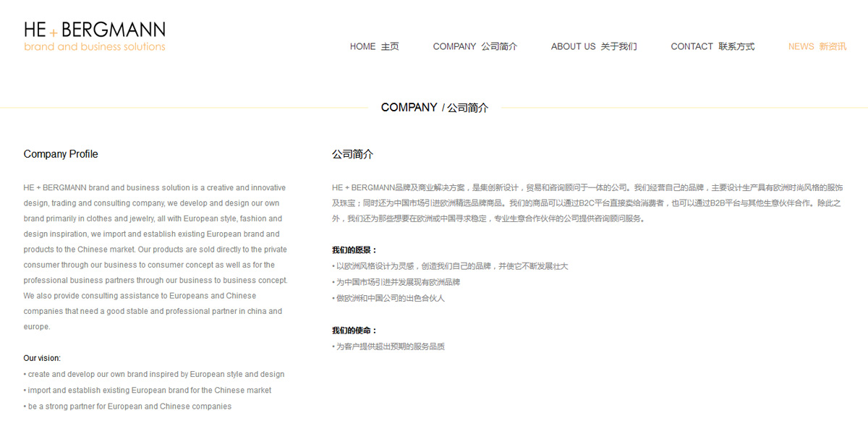Click the HE + BERGMANN logo
The width and height of the screenshot is (868, 434).
click(95, 36)
